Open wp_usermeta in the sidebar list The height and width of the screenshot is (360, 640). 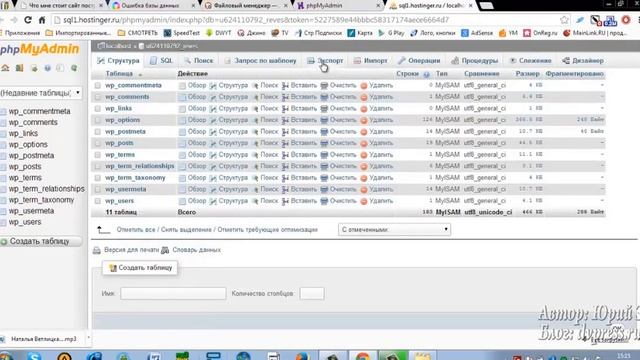click(x=31, y=211)
